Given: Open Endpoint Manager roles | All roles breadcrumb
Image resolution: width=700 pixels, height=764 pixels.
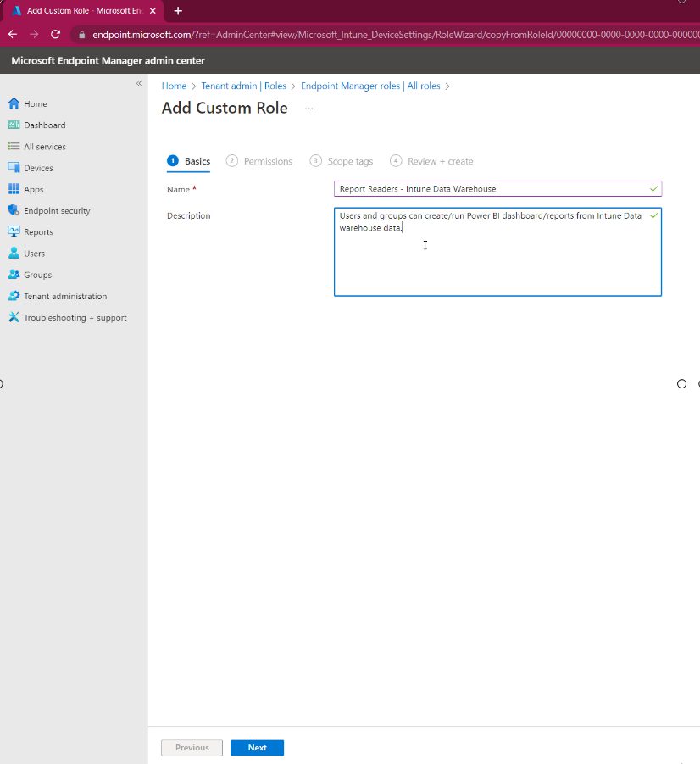Looking at the screenshot, I should pos(370,86).
